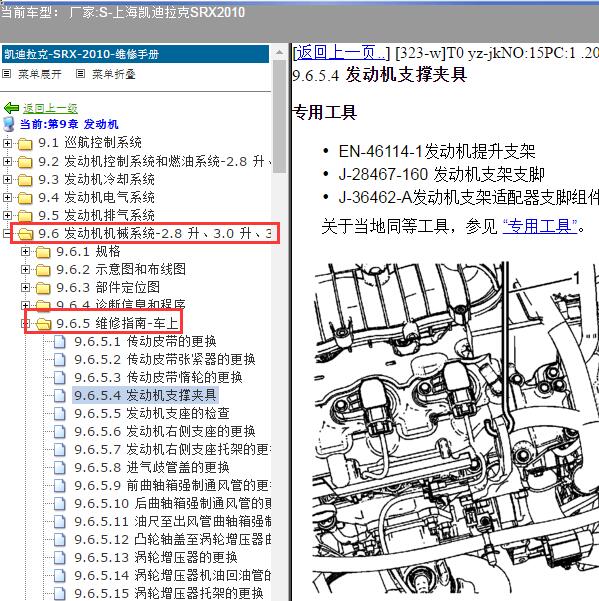Click the page icon for 9.6.5.1 传动皮带的更换

60,342
